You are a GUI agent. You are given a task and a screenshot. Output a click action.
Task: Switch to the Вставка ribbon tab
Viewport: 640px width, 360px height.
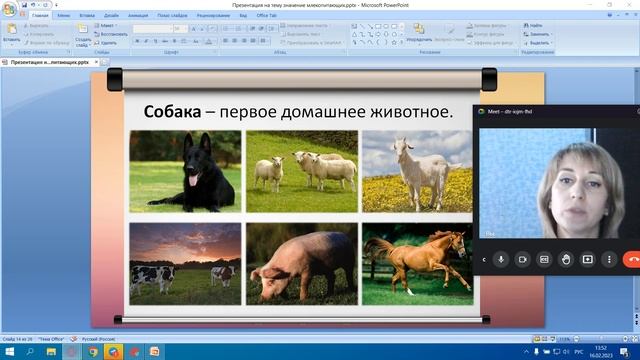(87, 16)
